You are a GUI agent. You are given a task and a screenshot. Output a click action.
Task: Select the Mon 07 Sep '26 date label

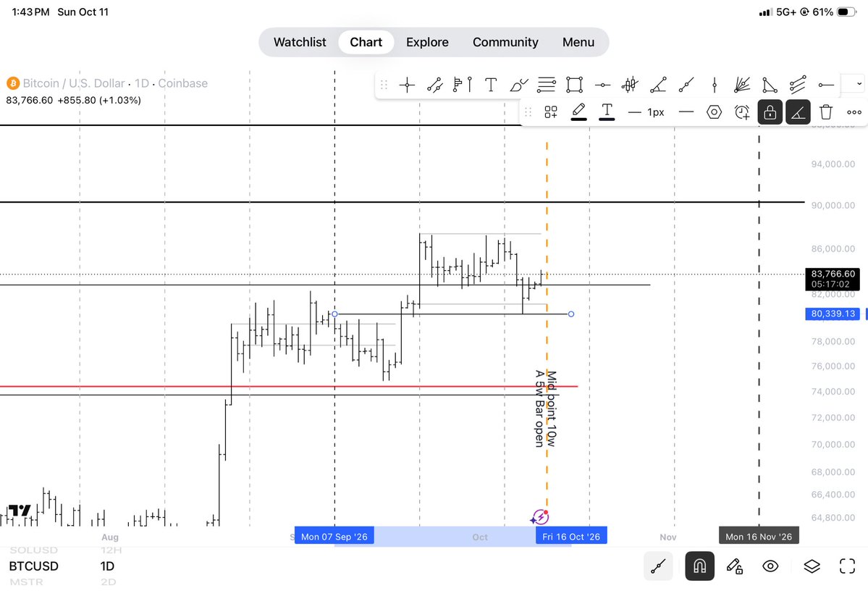click(x=334, y=537)
